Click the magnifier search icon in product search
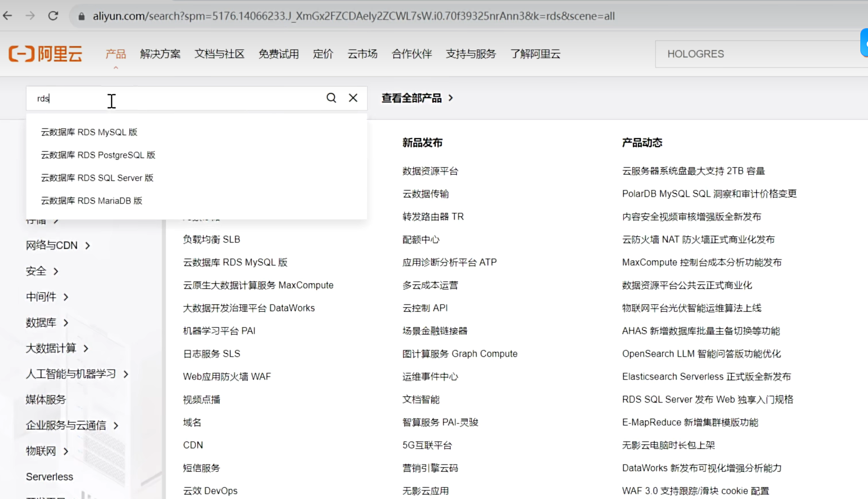This screenshot has width=868, height=499. (331, 98)
